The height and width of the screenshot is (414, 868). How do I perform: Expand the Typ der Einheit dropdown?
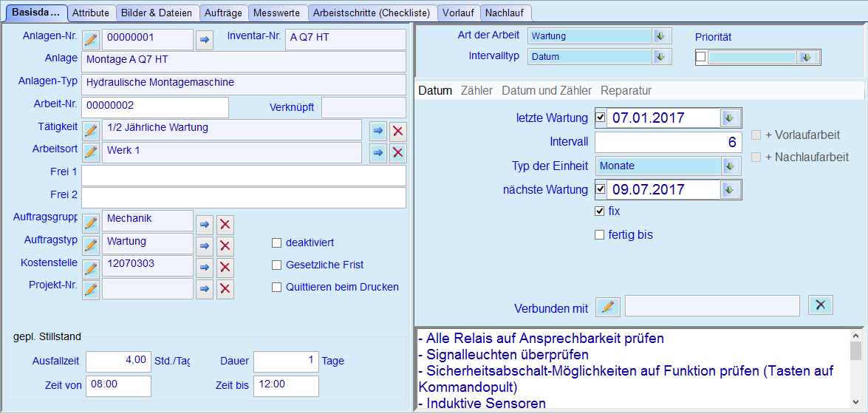pos(729,166)
